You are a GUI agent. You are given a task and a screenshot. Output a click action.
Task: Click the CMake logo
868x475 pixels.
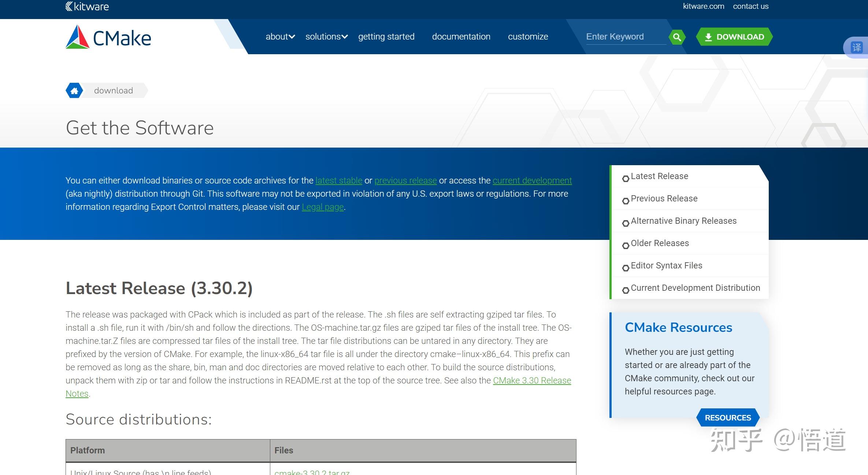[108, 37]
